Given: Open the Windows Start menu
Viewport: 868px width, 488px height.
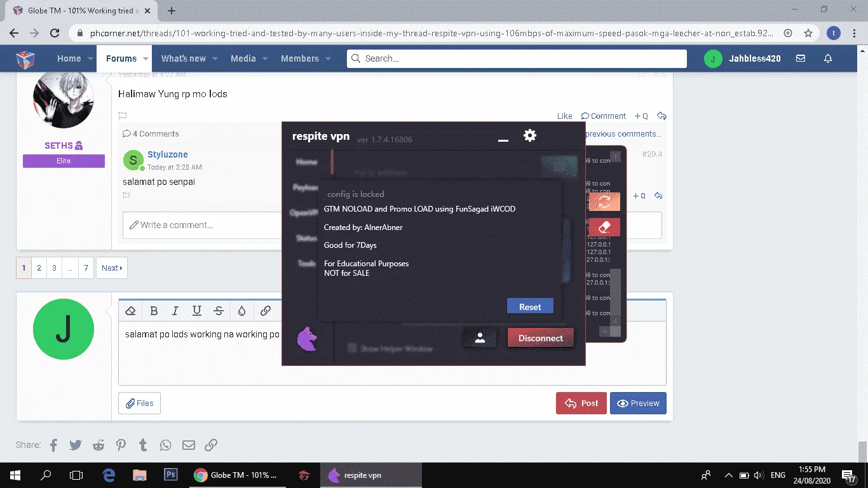Looking at the screenshot, I should coord(15,475).
